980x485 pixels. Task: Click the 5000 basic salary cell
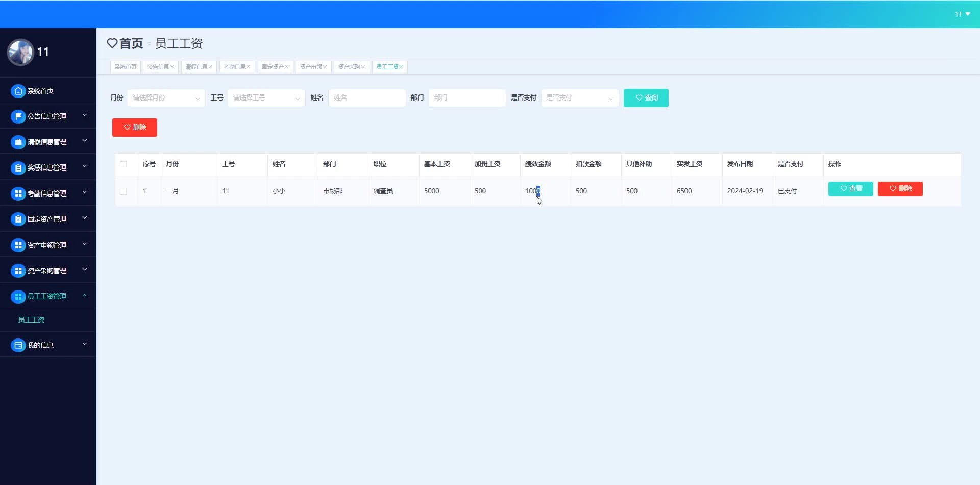pos(431,191)
